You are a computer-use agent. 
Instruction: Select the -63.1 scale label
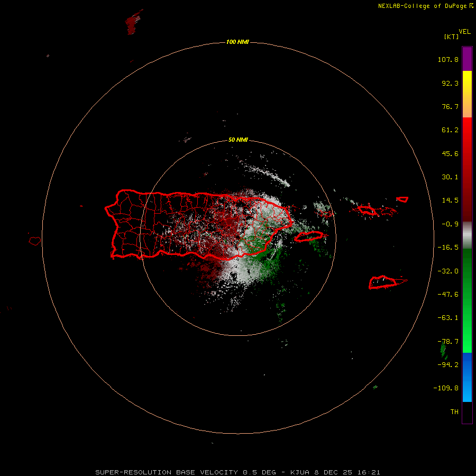[448, 318]
